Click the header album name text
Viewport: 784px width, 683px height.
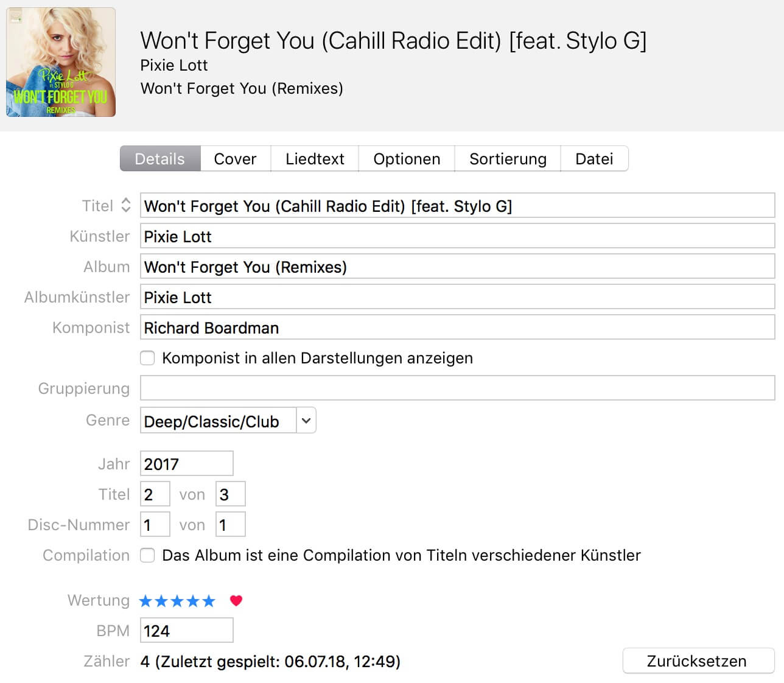(x=242, y=88)
